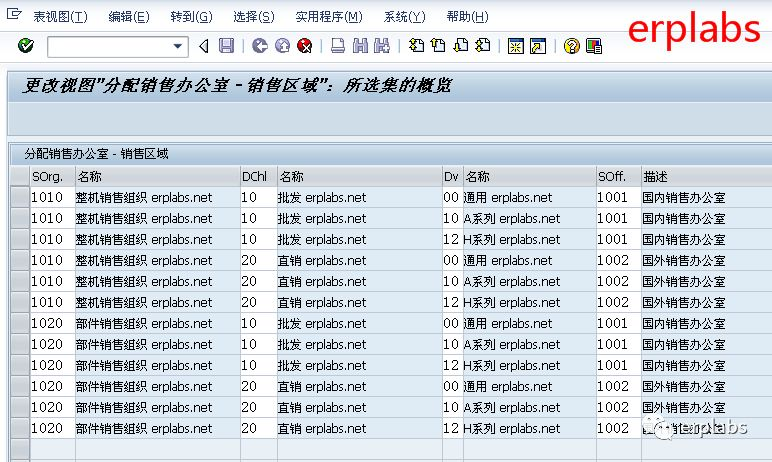Open the 表视图(T) menu
Viewport: 772px width, 462px height.
pyautogui.click(x=60, y=17)
